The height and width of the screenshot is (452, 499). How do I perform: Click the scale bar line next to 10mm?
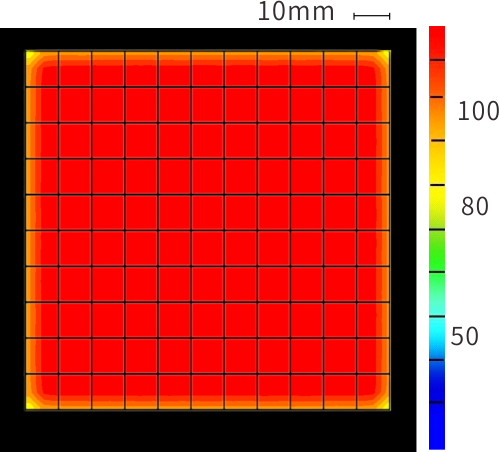click(x=372, y=16)
